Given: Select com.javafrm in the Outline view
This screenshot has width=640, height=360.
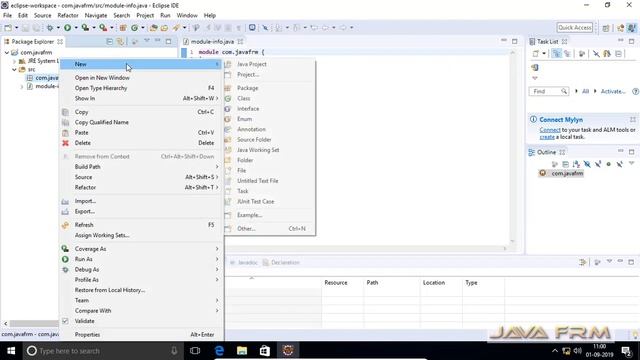Looking at the screenshot, I should [x=567, y=173].
